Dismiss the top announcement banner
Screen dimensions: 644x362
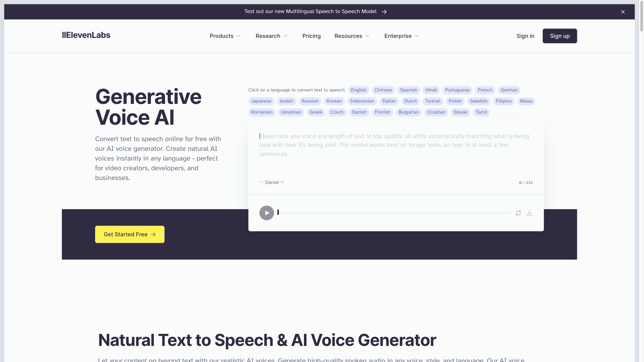click(x=623, y=12)
